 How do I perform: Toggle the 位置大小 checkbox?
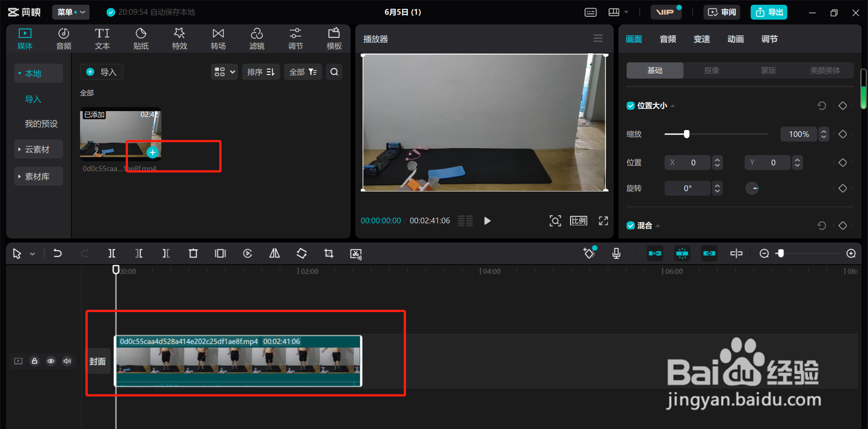click(x=631, y=106)
